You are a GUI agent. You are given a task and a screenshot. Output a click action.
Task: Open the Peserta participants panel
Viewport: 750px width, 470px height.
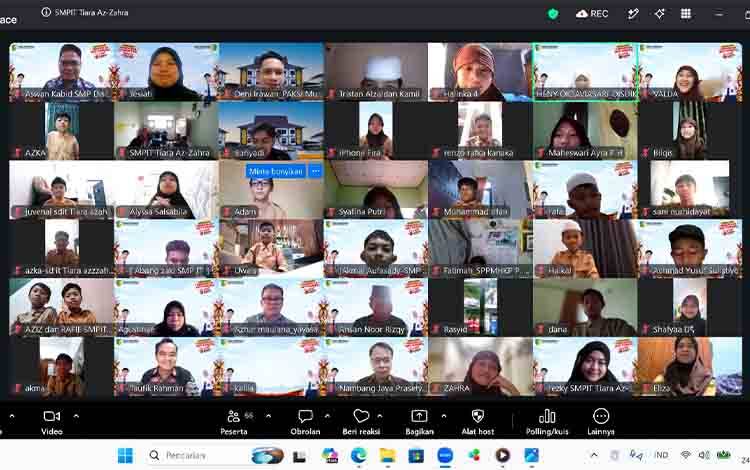pos(234,422)
